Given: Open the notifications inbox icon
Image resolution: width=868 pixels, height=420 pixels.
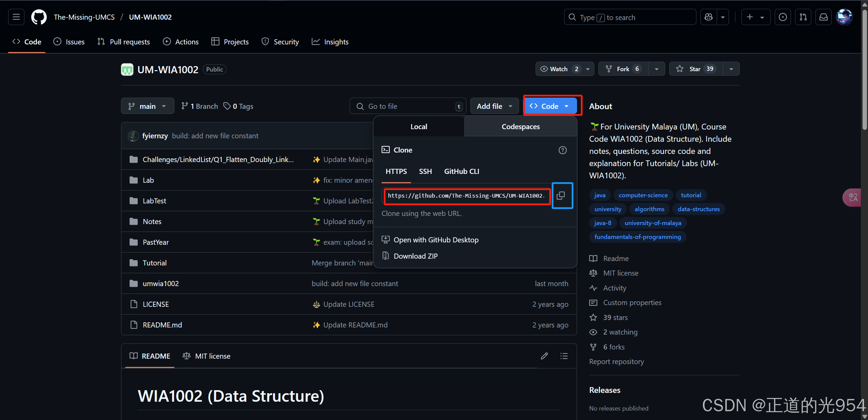Looking at the screenshot, I should click(x=823, y=17).
